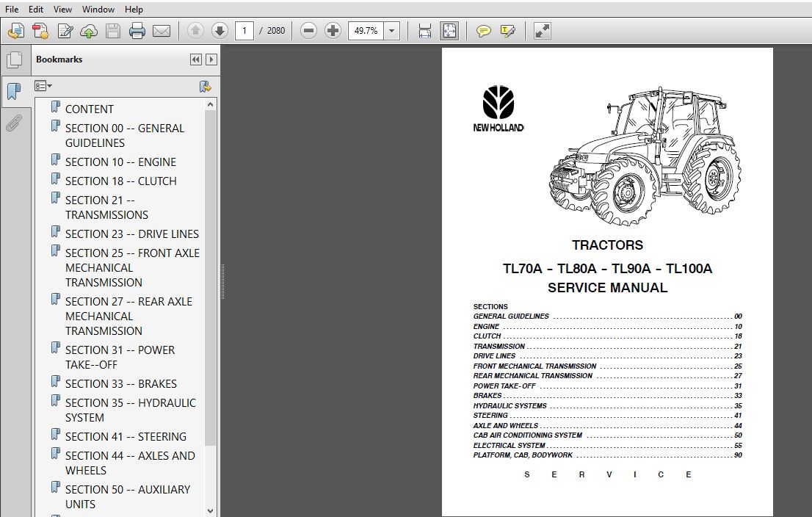Open the Edit PDF pencil tool
The image size is (812, 517).
click(65, 31)
